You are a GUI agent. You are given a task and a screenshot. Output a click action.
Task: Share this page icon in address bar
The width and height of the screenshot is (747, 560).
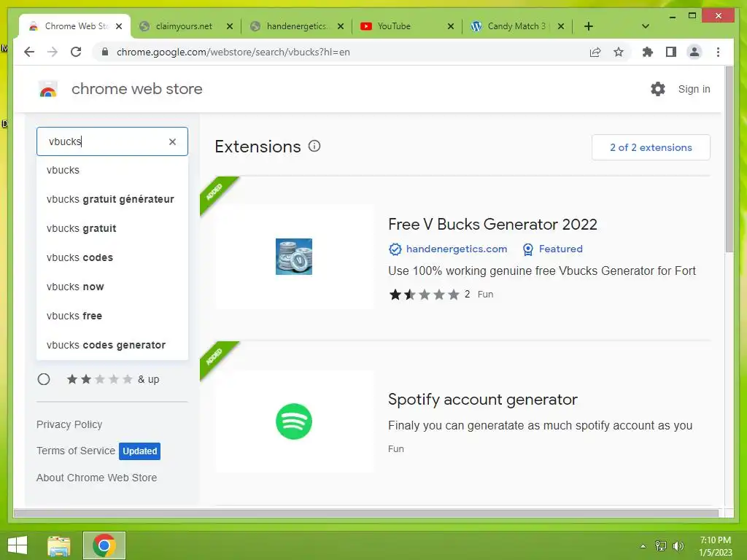tap(595, 52)
